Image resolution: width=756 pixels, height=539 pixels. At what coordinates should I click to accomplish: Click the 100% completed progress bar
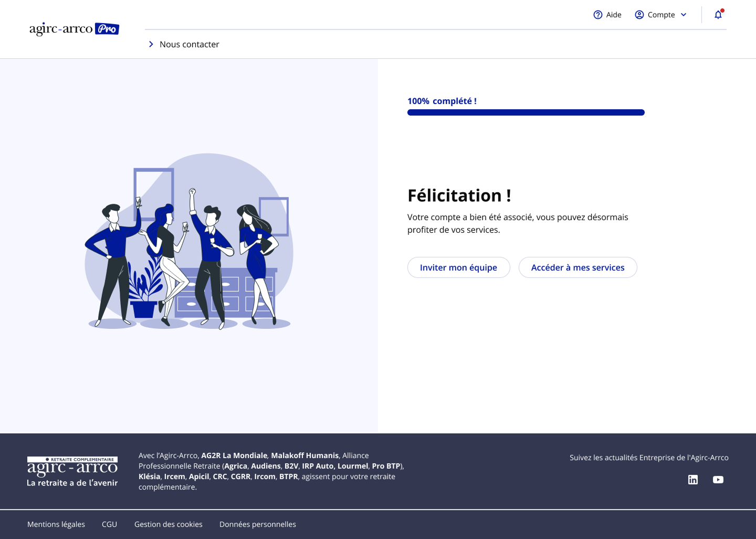coord(526,112)
